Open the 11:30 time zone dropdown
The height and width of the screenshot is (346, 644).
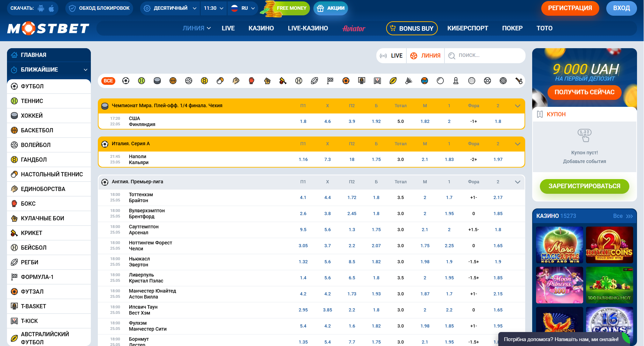[214, 8]
